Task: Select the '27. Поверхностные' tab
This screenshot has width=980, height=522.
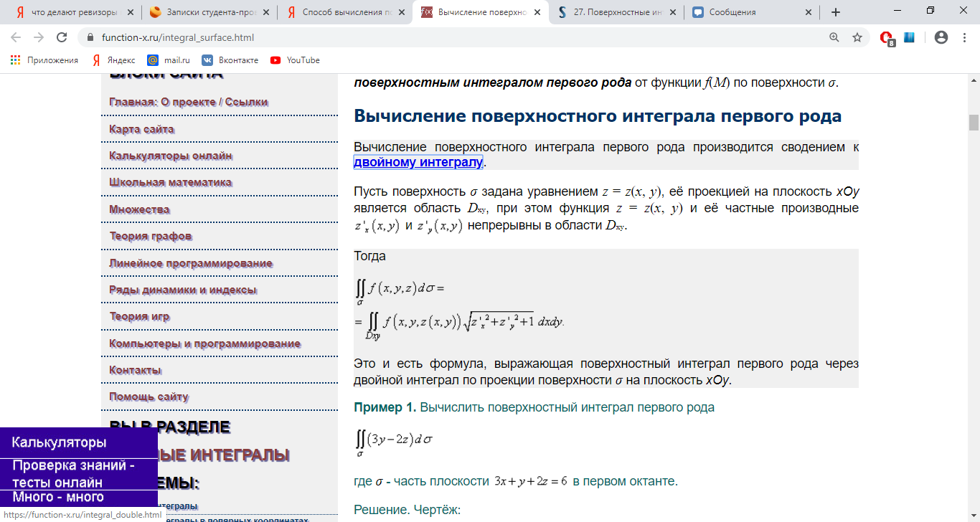Action: pos(612,12)
